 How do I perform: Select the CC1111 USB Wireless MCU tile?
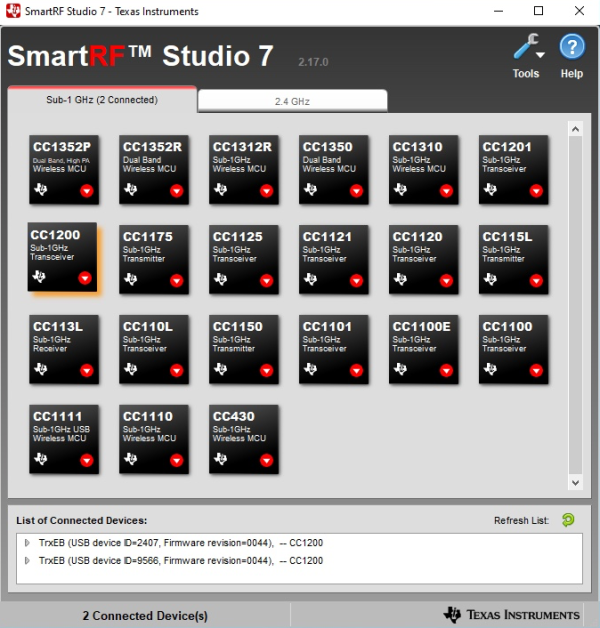(x=64, y=439)
